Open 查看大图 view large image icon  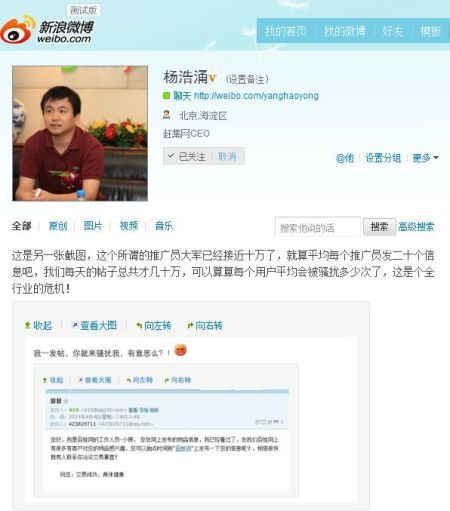[75, 325]
